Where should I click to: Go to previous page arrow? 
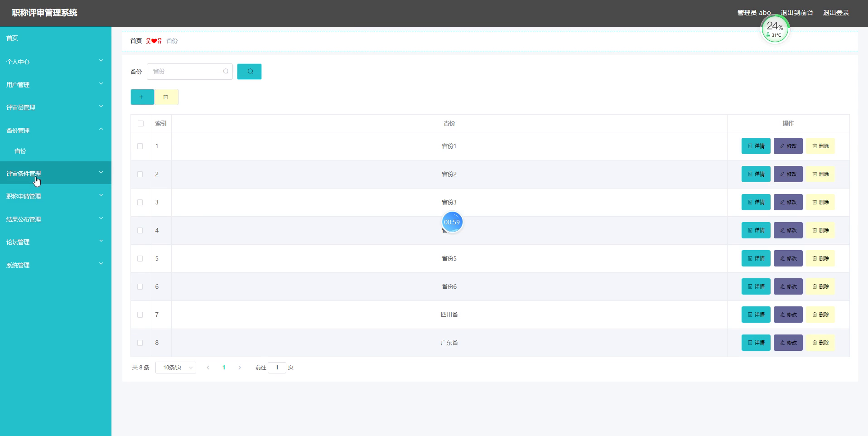point(208,368)
